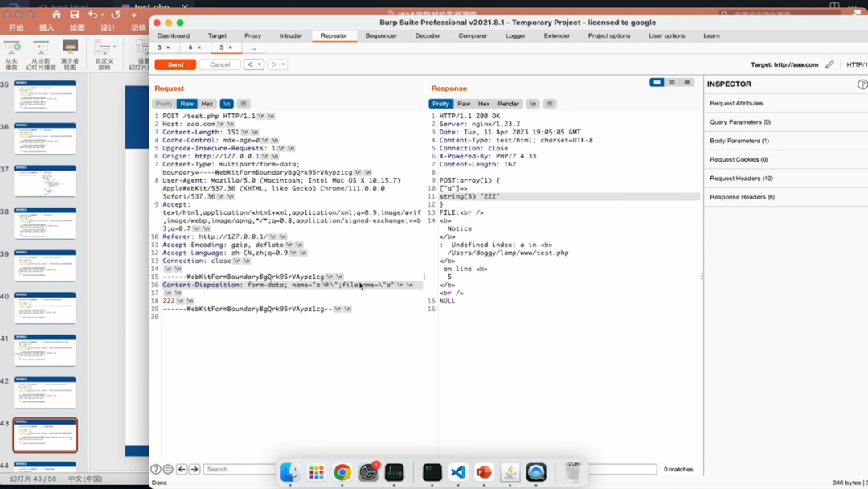Open Project options tab
The image size is (868, 489).
pos(609,35)
